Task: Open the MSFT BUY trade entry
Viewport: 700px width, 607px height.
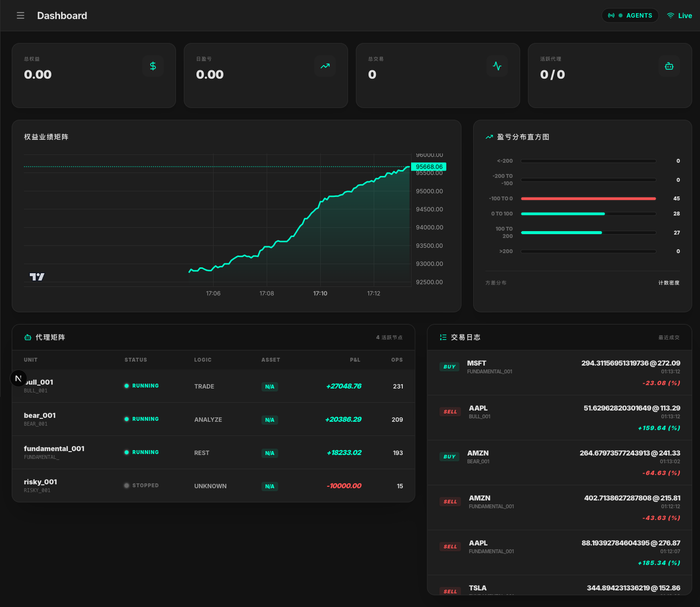Action: point(559,373)
